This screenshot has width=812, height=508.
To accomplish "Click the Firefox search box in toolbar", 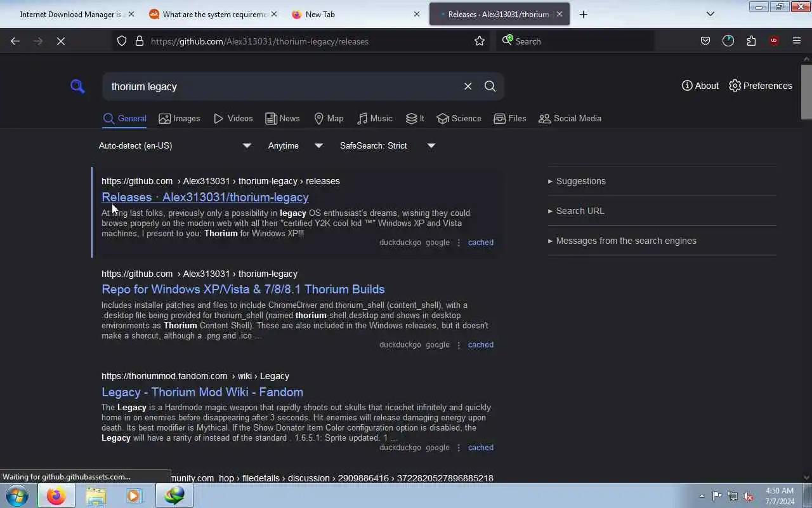I will click(x=576, y=41).
